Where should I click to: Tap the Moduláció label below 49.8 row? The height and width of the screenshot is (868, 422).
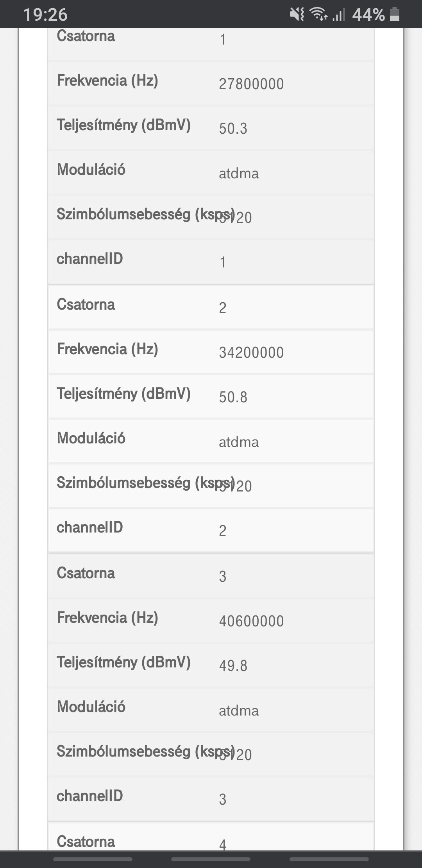(91, 707)
